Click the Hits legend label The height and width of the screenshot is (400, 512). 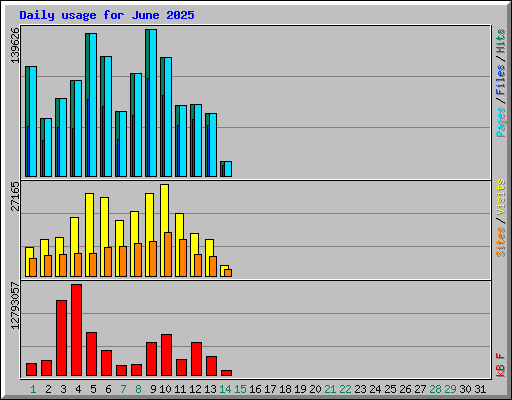pyautogui.click(x=501, y=41)
